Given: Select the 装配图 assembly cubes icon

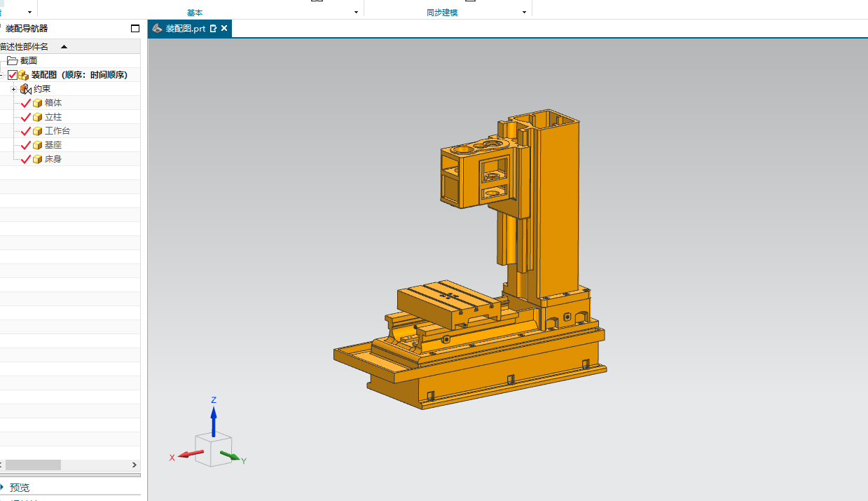Looking at the screenshot, I should (23, 75).
